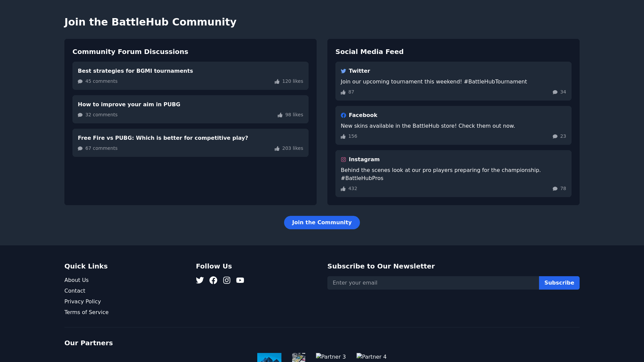Click the comments icon on the Free Fire vs PUBG thread

[x=80, y=148]
